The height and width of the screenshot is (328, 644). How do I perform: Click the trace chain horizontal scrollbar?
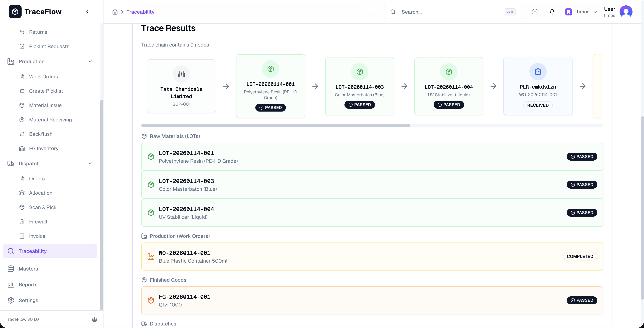point(275,125)
